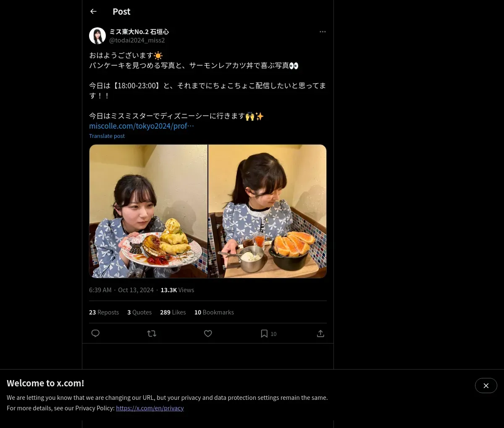Click the Oct 13, 2024 timestamp

click(136, 290)
